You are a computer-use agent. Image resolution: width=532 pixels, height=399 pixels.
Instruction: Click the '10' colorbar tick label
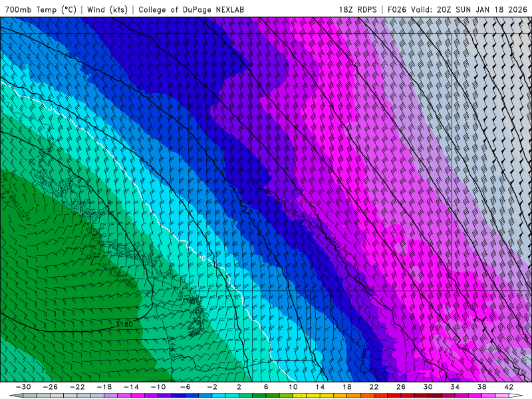293,387
